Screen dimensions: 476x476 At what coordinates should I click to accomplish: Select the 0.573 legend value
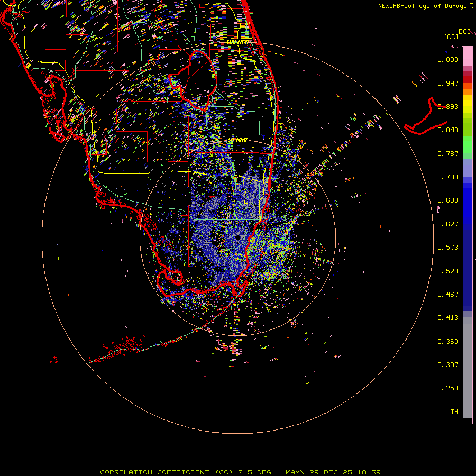pyautogui.click(x=448, y=248)
